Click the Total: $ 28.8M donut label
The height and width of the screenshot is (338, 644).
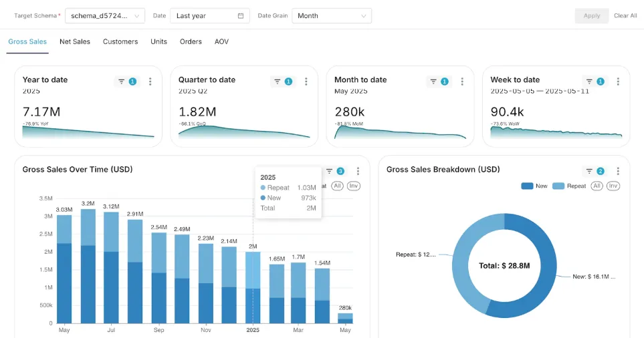pos(504,266)
